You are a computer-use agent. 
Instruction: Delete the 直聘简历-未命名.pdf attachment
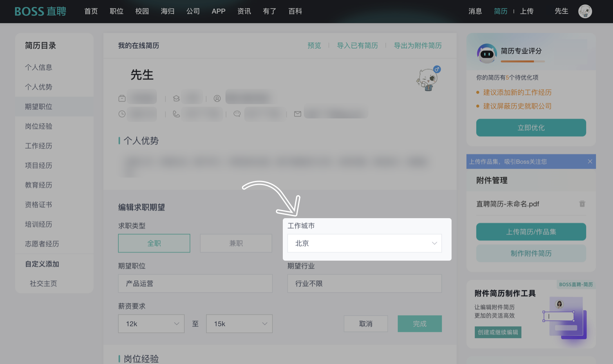coord(582,203)
